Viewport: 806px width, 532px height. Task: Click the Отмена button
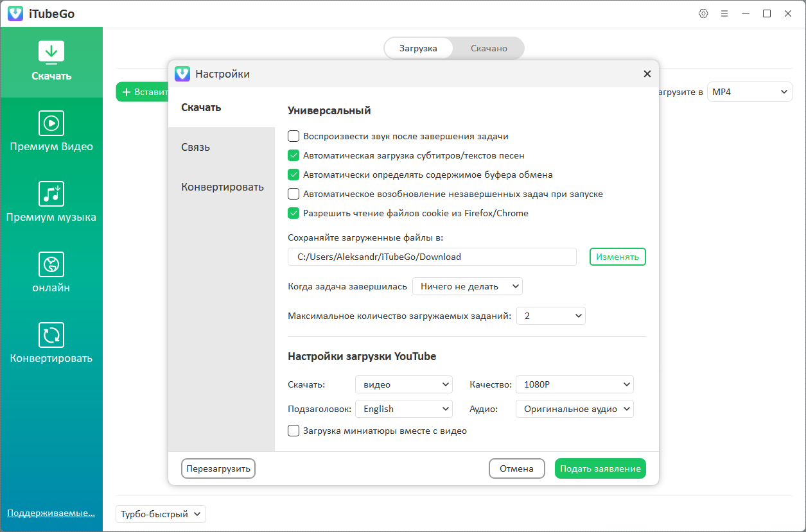[517, 468]
